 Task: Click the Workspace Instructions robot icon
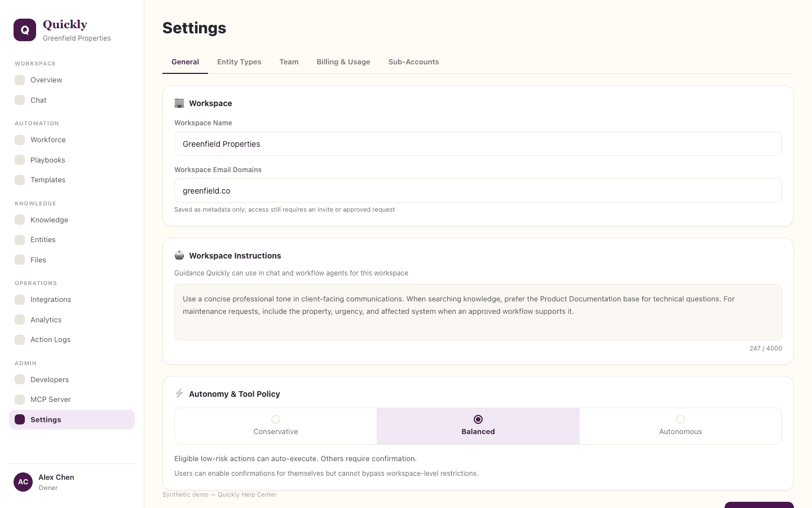coord(179,255)
